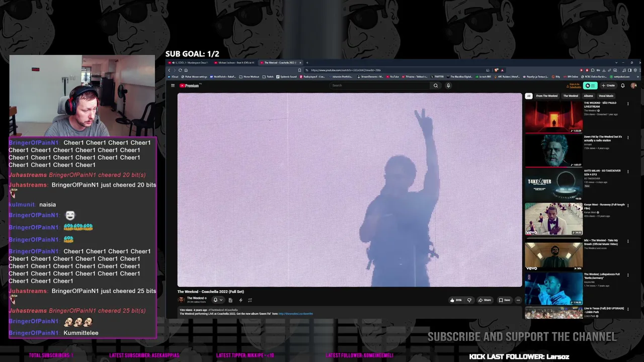This screenshot has height=362, width=644.
Task: Click the YouTube search magnifier button
Action: click(x=436, y=85)
